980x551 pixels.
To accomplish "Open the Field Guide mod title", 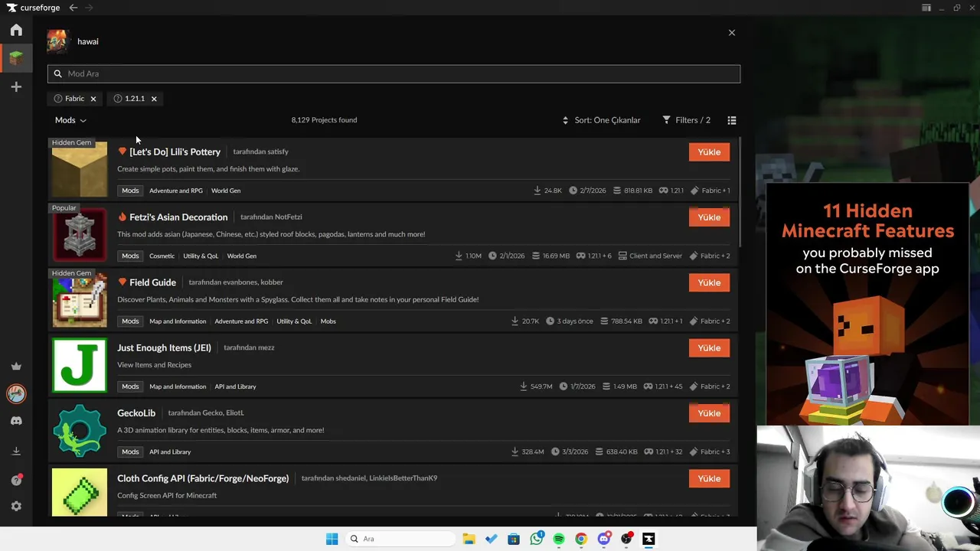I will coord(152,282).
